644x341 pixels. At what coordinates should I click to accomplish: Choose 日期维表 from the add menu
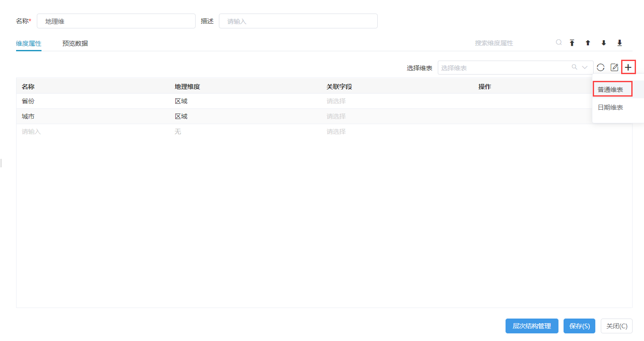coord(610,108)
